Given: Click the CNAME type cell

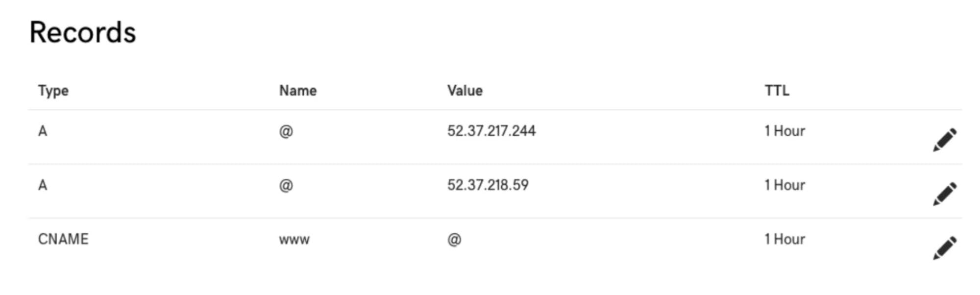Looking at the screenshot, I should tap(63, 239).
